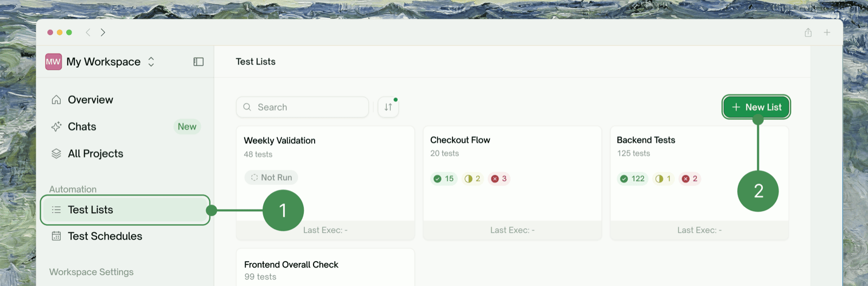Viewport: 868px width, 286px height.
Task: Click the plus icon in title bar
Action: point(827,33)
